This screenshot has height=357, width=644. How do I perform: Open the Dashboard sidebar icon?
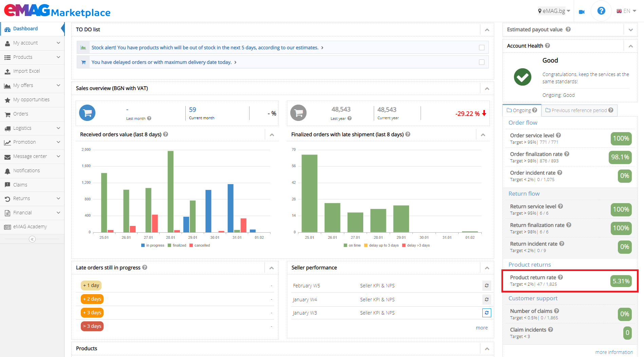pyautogui.click(x=7, y=29)
